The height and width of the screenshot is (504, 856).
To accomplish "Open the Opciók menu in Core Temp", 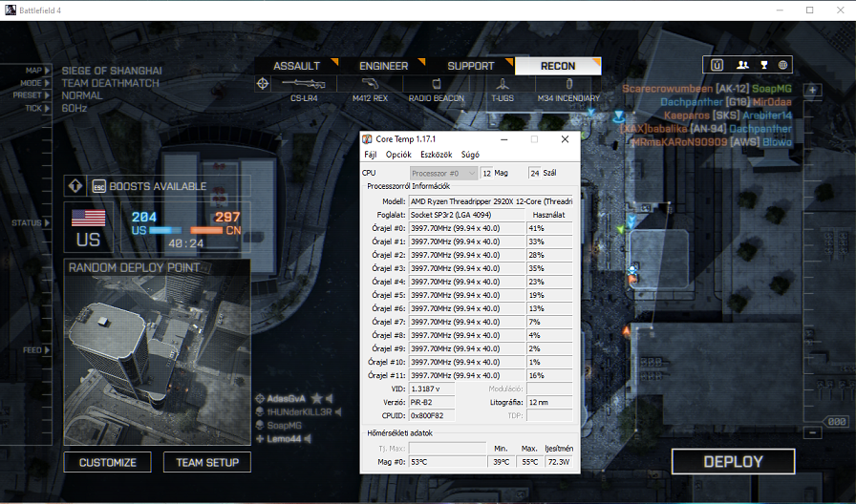I will click(398, 155).
